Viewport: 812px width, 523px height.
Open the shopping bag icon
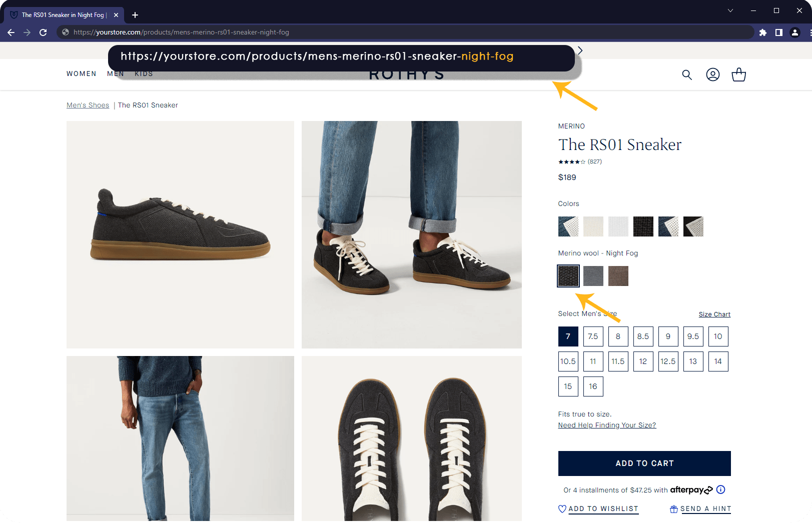click(739, 74)
